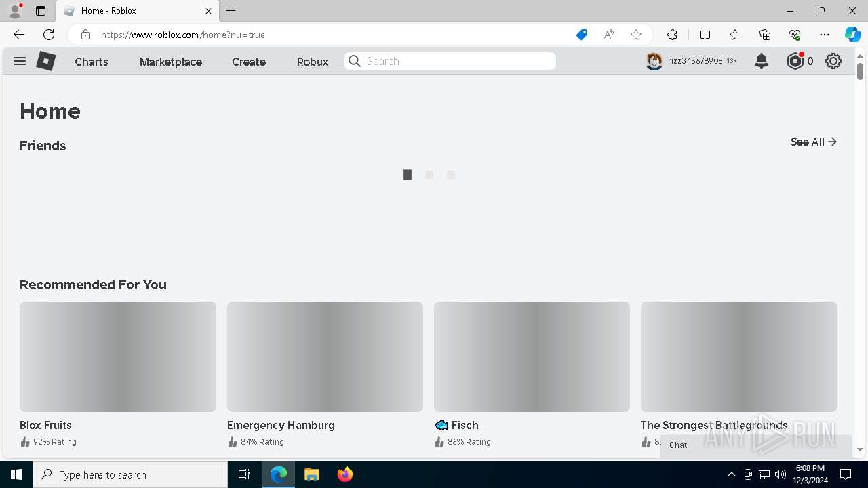Click the page vertical scrollbar thumb

pos(860,70)
